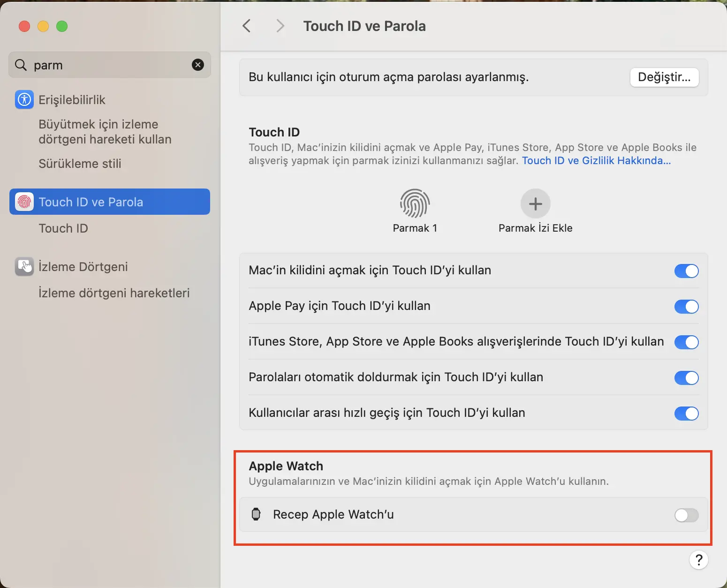The image size is (727, 588).
Task: Click the magnifying glass search icon
Action: click(21, 65)
